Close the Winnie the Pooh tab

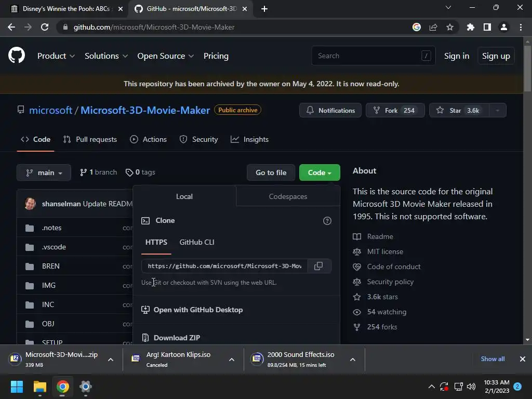click(121, 9)
